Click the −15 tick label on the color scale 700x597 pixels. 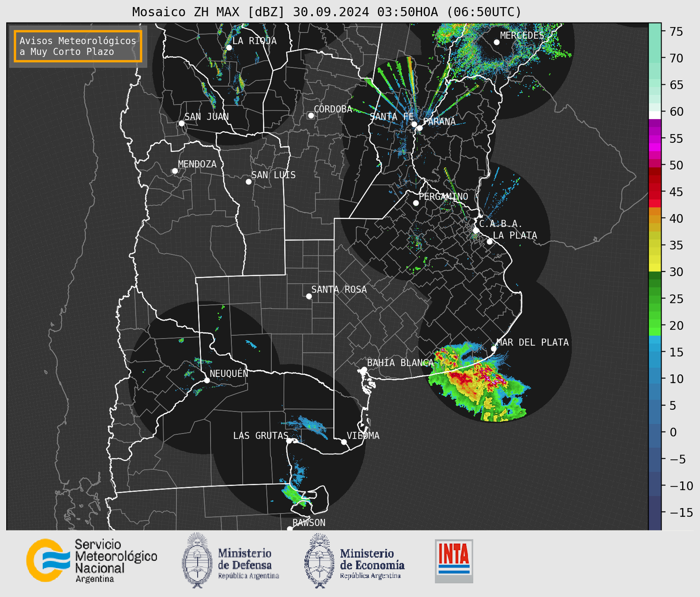(681, 513)
